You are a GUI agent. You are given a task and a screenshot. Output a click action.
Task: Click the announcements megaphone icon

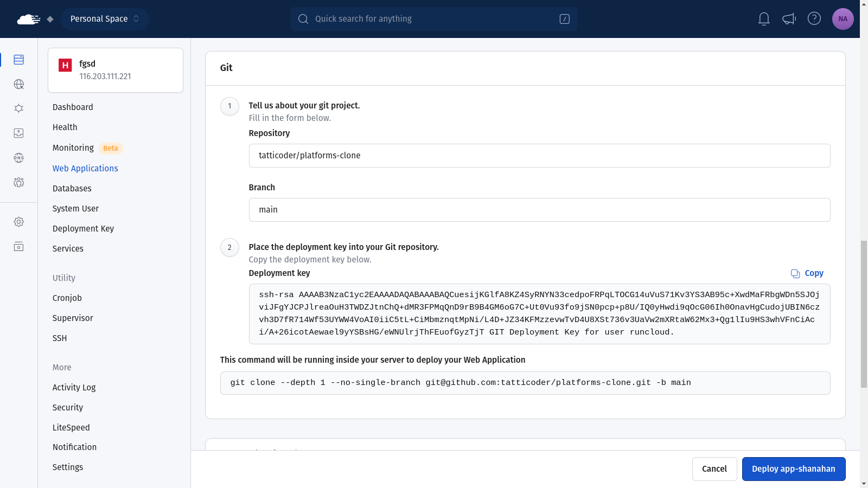789,19
